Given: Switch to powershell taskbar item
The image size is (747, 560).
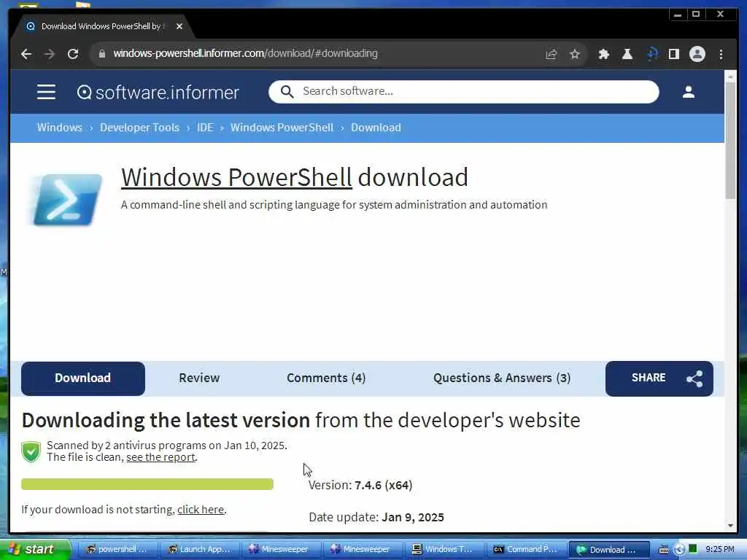Looking at the screenshot, I should 117,550.
